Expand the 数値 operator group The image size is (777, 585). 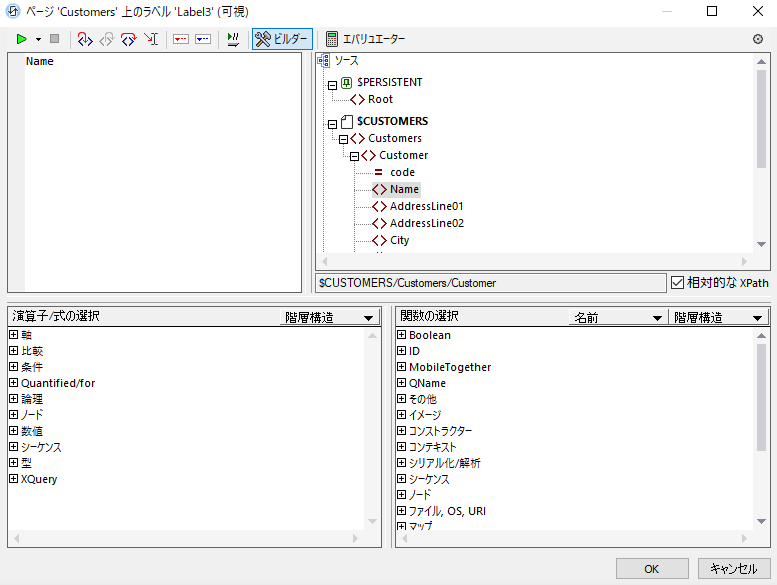pyautogui.click(x=13, y=431)
